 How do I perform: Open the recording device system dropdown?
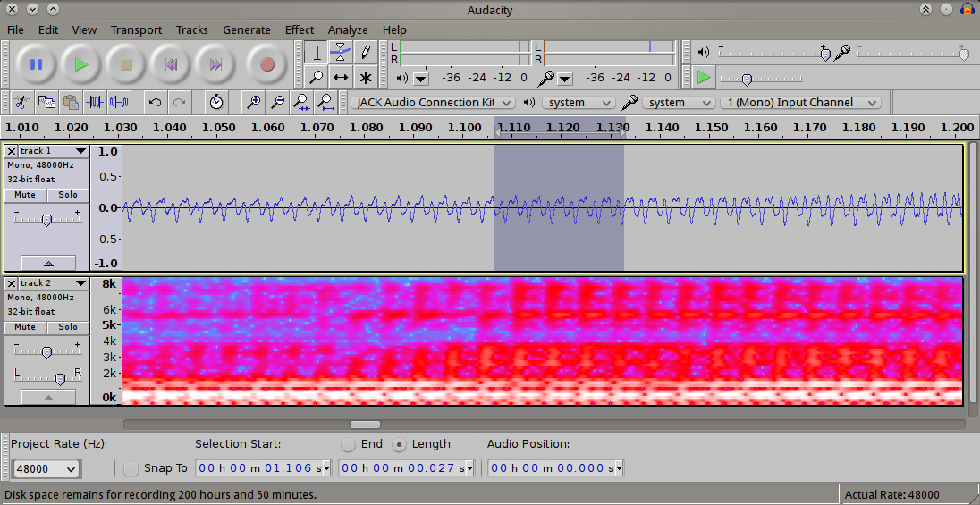coord(678,103)
